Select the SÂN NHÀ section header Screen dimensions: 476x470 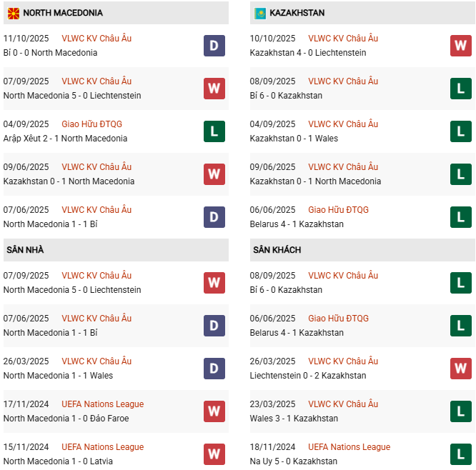pyautogui.click(x=25, y=250)
